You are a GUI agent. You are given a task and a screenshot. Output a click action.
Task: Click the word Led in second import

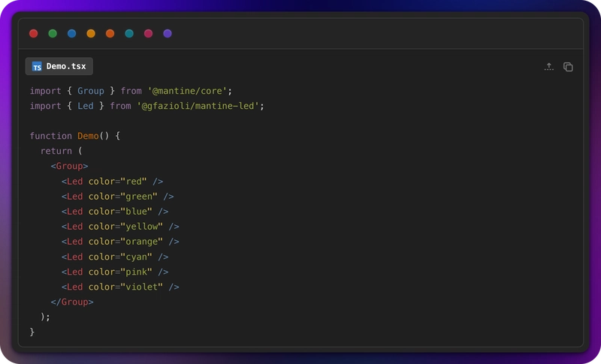(x=86, y=106)
